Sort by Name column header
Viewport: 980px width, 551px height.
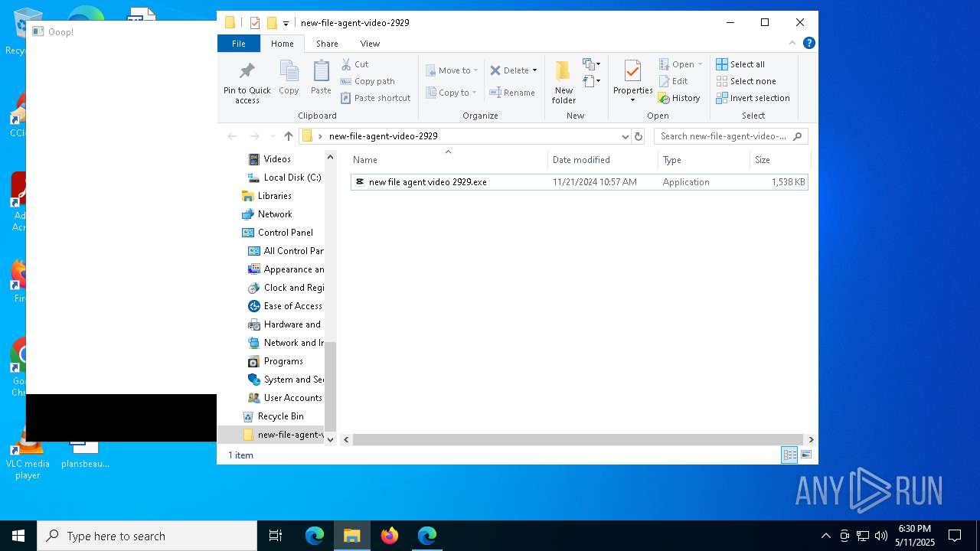pos(448,160)
